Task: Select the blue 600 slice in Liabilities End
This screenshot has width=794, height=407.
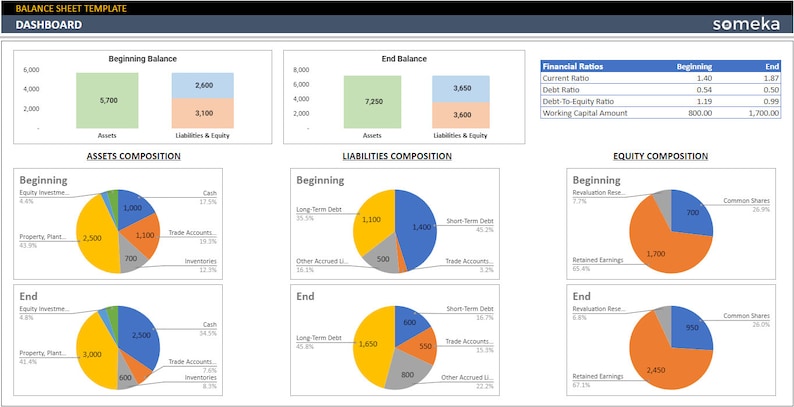Action: tap(409, 321)
